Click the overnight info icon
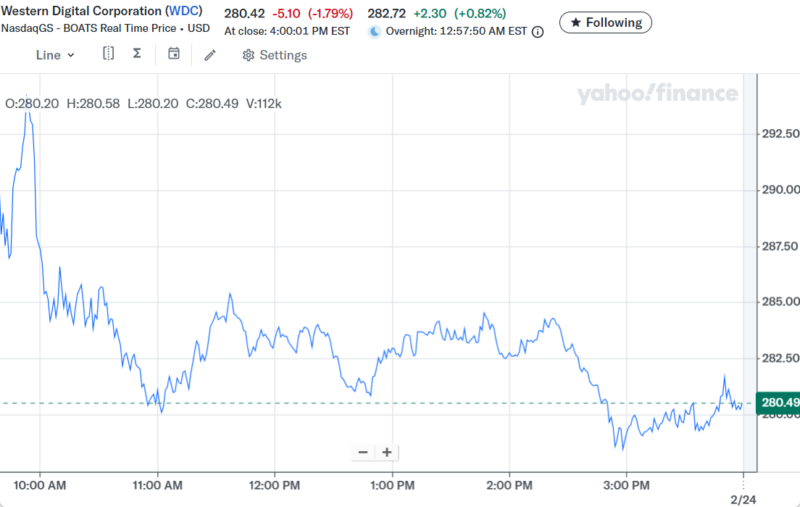Viewport: 800px width, 507px height. [x=538, y=32]
